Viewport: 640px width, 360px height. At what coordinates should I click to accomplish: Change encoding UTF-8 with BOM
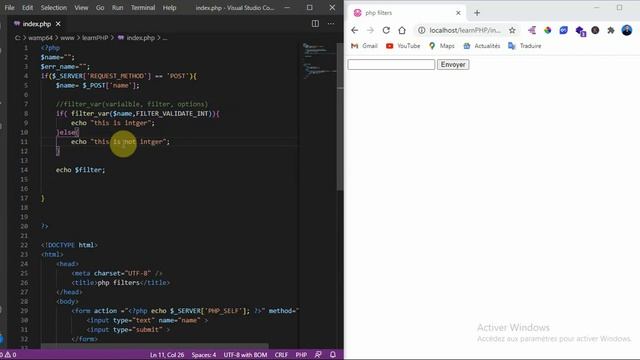245,355
